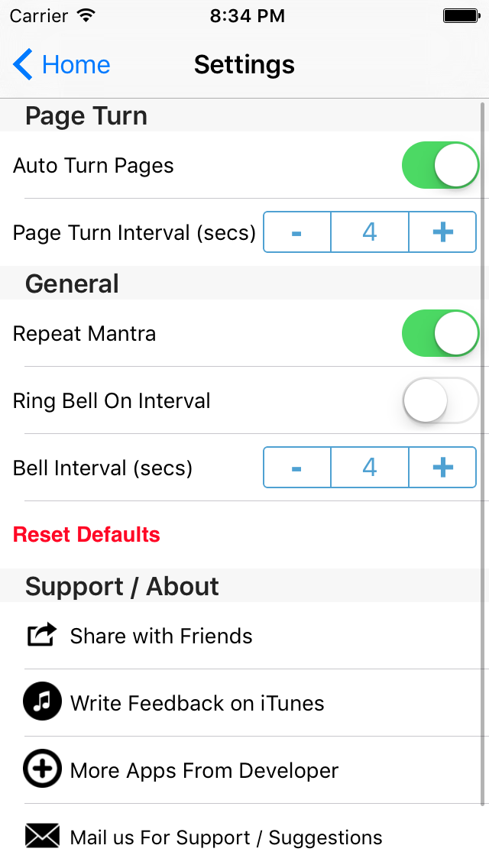This screenshot has height=868, width=489.
Task: Tap the plus circle More Apps icon
Action: coord(42,769)
